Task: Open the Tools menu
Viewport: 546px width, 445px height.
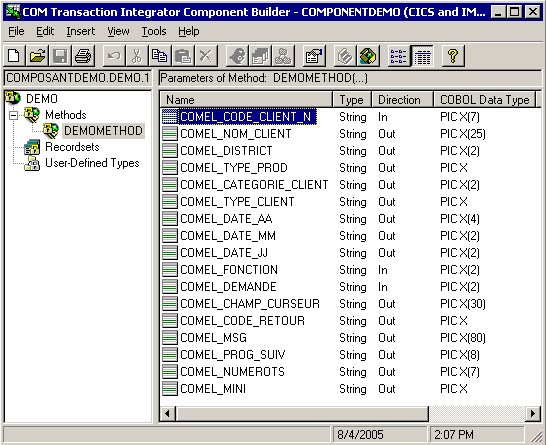Action: pos(154,31)
